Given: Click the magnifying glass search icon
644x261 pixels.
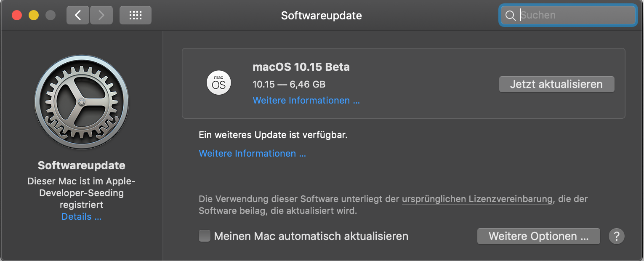Looking at the screenshot, I should (x=511, y=16).
